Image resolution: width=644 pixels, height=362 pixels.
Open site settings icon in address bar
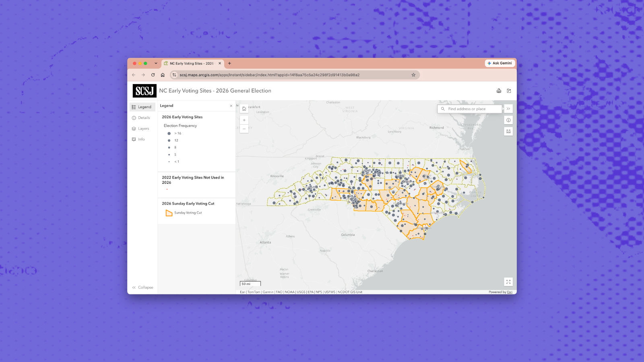tap(174, 75)
